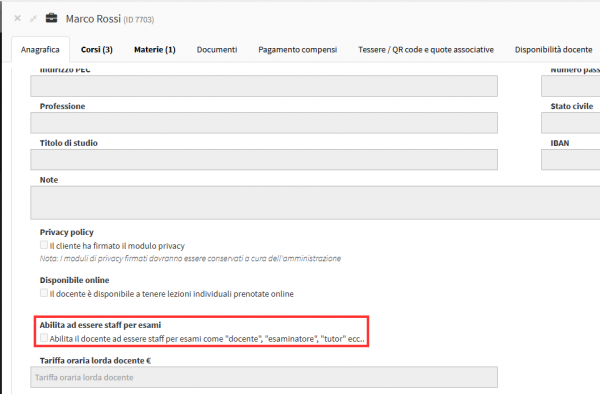
Task: Click the Abilita ad essere staff per esami label
Action: 100,325
